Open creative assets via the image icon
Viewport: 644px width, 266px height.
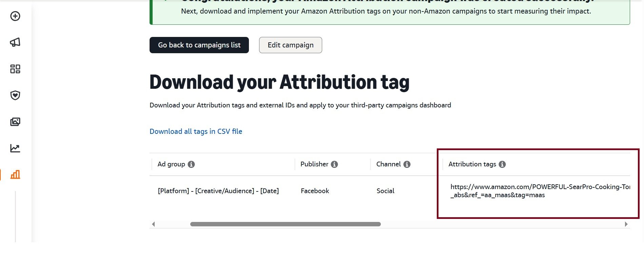[15, 122]
